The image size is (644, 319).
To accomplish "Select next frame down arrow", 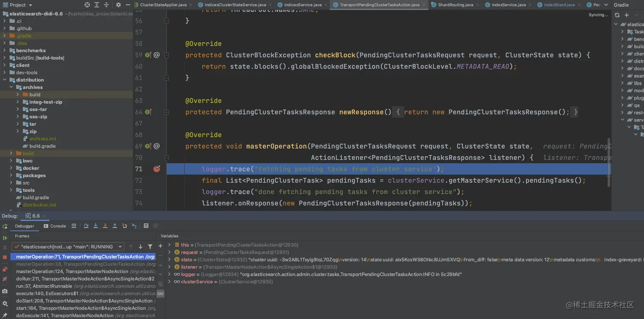I will pos(141,247).
